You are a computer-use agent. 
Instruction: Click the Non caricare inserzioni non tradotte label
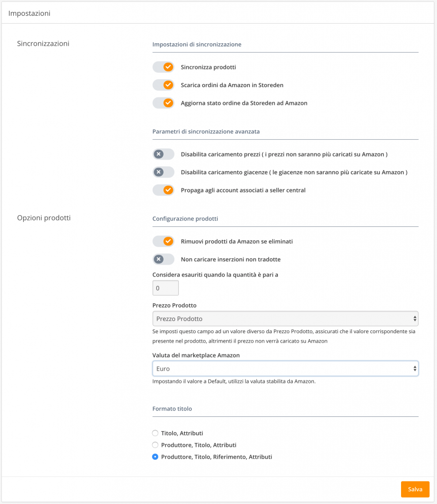[x=231, y=259]
